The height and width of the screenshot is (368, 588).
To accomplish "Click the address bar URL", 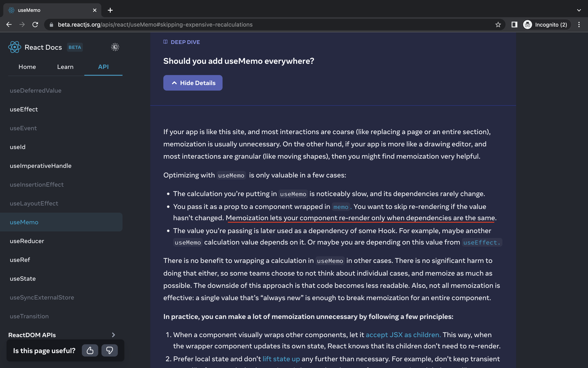I will coord(155,25).
